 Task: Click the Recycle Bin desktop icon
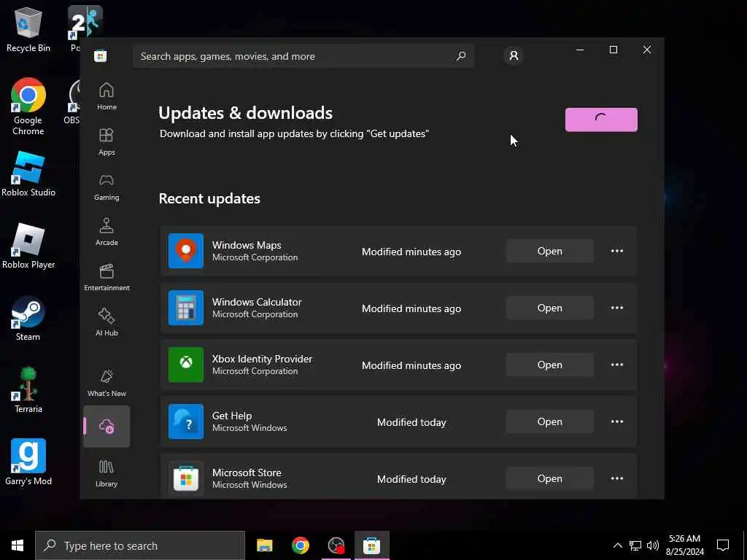pos(28,29)
